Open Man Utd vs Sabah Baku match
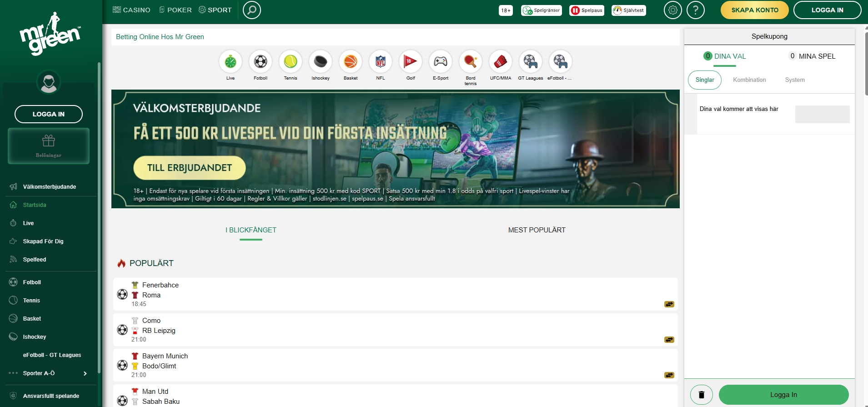868x407 pixels. [395, 396]
